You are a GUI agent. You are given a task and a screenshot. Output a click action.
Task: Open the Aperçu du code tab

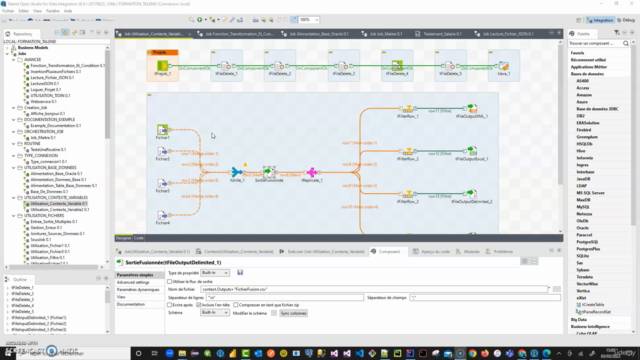[431, 251]
